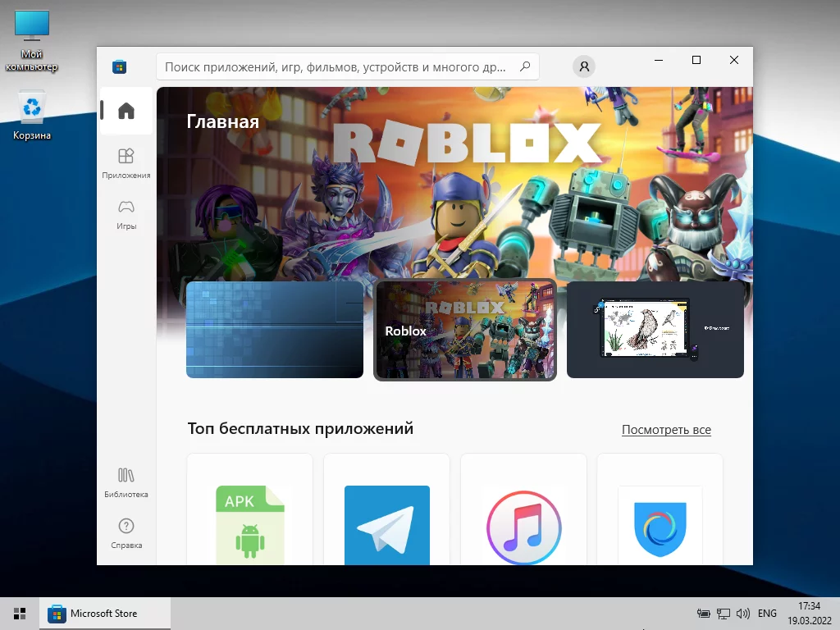Select the Мой компьютер desktop icon
Image resolution: width=840 pixels, height=630 pixels.
(32, 41)
